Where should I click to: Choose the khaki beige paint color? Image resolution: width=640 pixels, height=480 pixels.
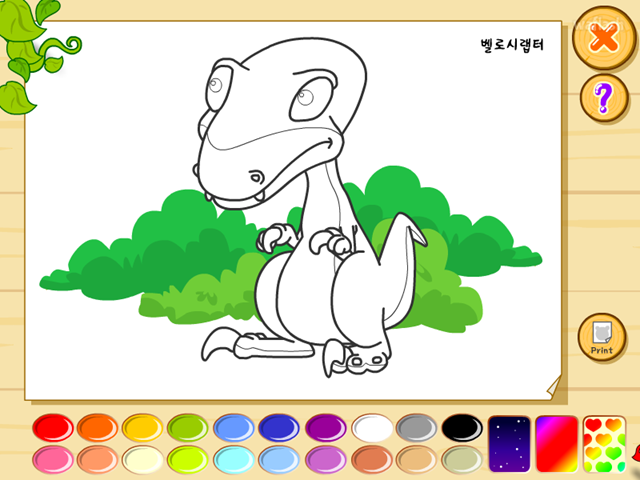(x=462, y=460)
